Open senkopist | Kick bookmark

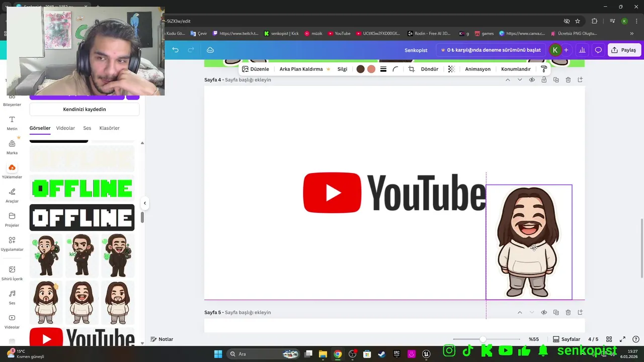pos(281,34)
